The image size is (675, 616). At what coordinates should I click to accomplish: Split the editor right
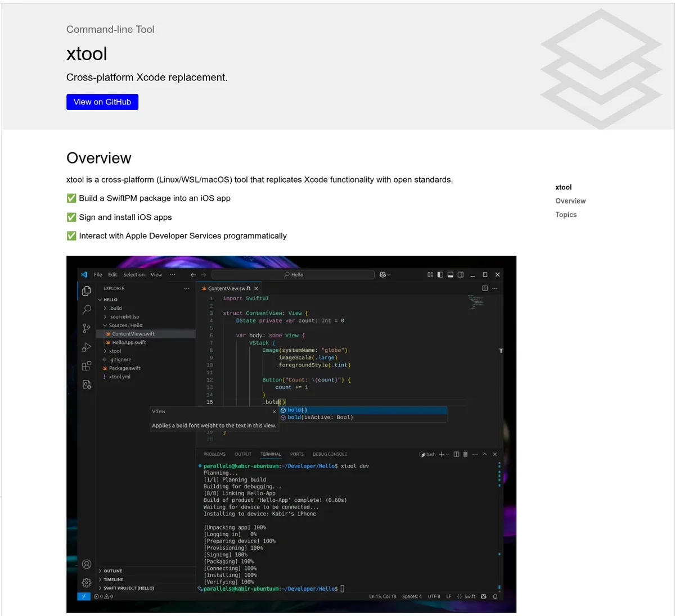click(485, 288)
